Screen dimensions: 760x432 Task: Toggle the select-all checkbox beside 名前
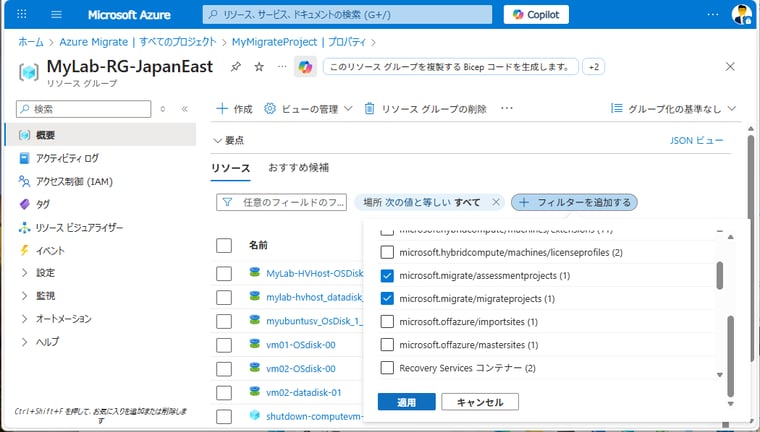click(224, 245)
